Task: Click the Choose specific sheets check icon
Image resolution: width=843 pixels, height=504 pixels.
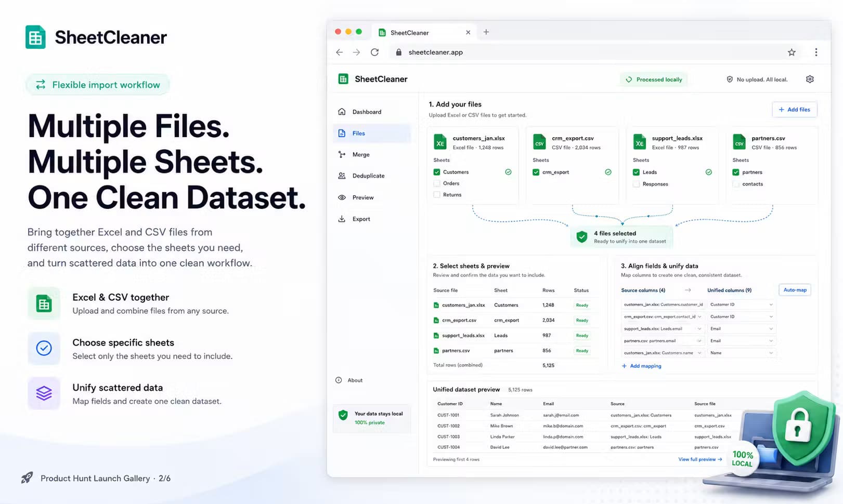Action: pyautogui.click(x=44, y=348)
